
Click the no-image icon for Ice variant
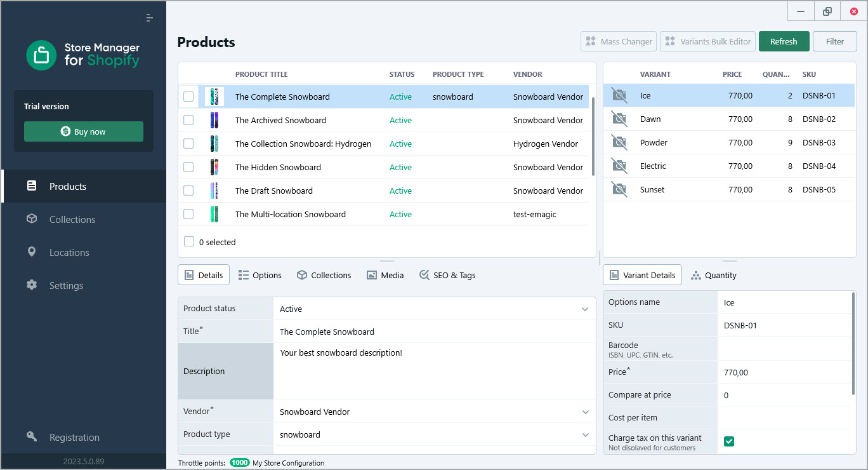point(619,96)
